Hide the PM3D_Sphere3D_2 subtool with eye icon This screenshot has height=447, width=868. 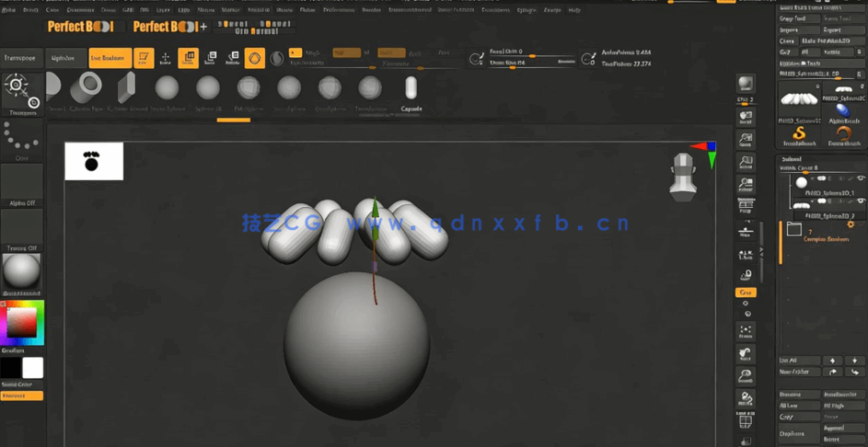point(861,201)
